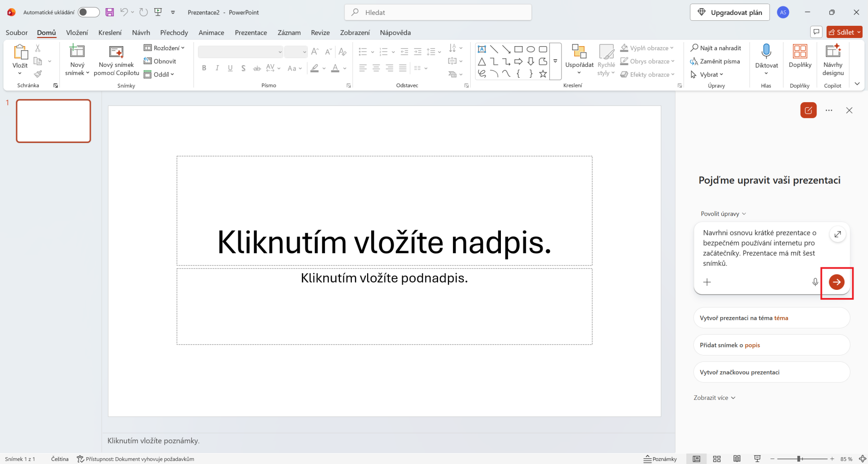Expand Zobrazit více suggestions
Viewport: 868px width, 464px height.
click(715, 398)
